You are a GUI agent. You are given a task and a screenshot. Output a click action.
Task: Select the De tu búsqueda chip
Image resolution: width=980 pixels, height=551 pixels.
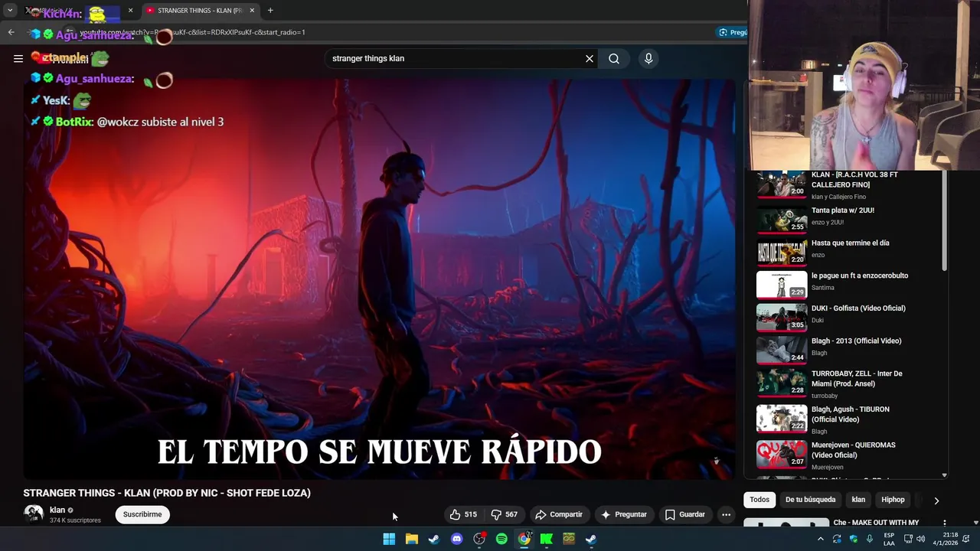point(810,500)
